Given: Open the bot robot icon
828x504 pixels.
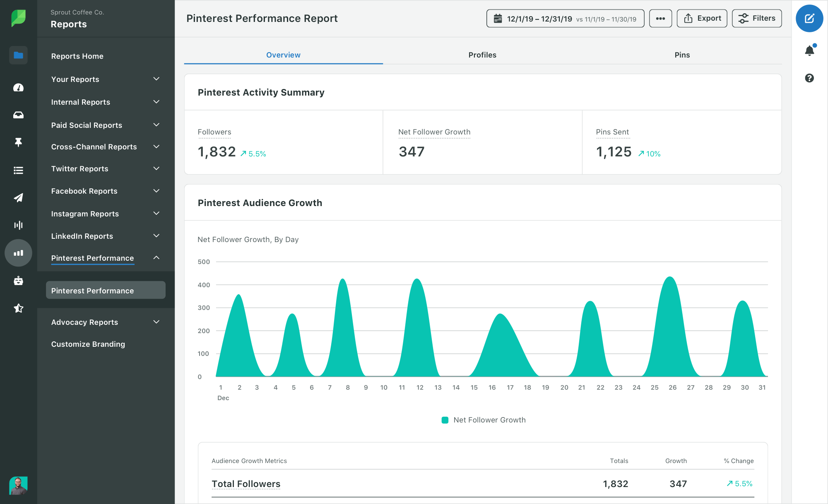Looking at the screenshot, I should 18,281.
